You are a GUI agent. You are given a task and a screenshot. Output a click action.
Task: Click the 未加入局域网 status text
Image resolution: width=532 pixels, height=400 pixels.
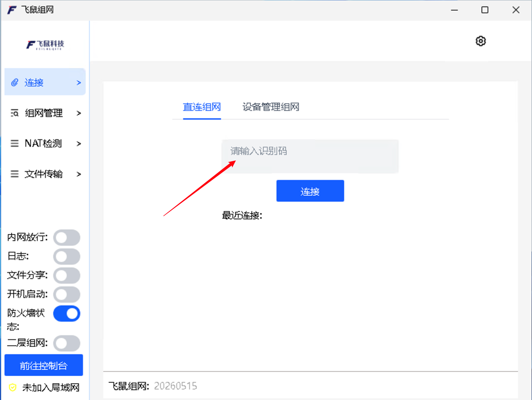click(51, 387)
